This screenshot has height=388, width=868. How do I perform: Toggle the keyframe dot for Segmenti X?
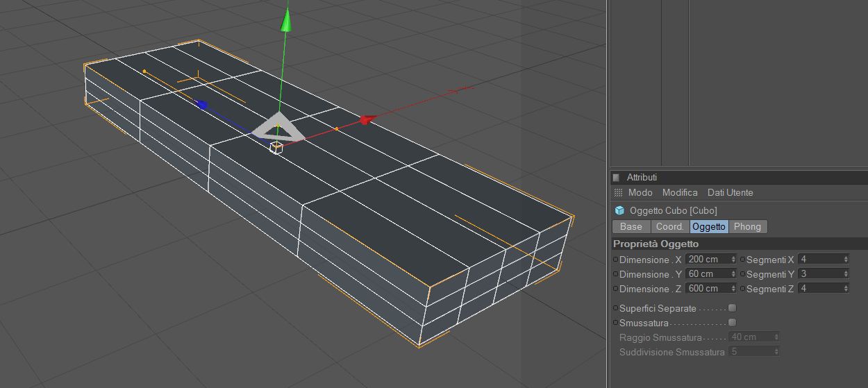point(742,260)
